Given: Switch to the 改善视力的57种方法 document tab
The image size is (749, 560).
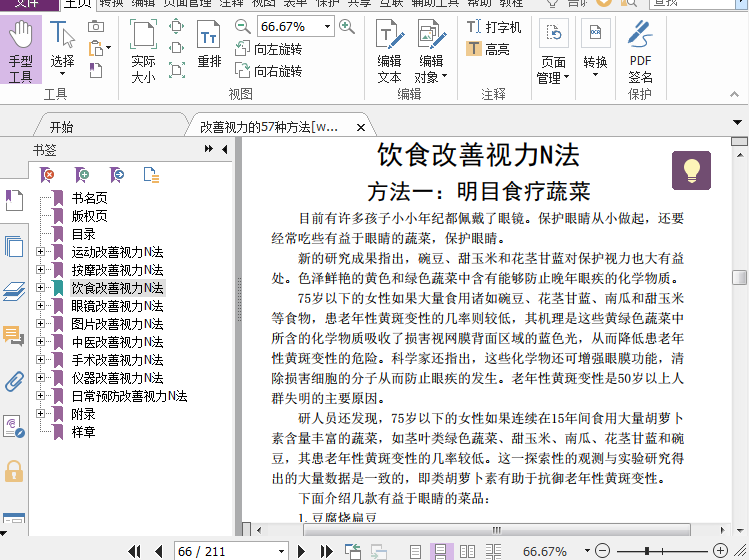Looking at the screenshot, I should 269,127.
